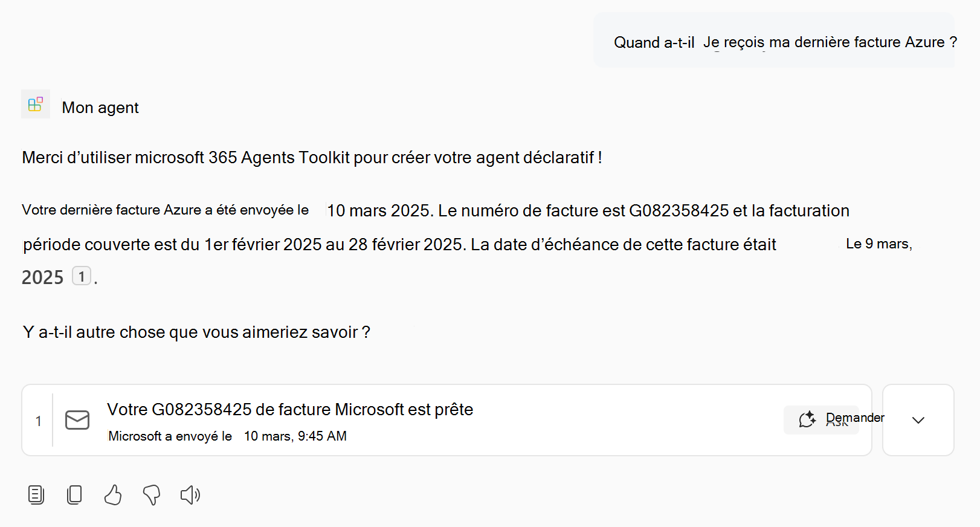Click the envelope icon on the invoice card
The height and width of the screenshot is (527, 980).
coord(77,420)
